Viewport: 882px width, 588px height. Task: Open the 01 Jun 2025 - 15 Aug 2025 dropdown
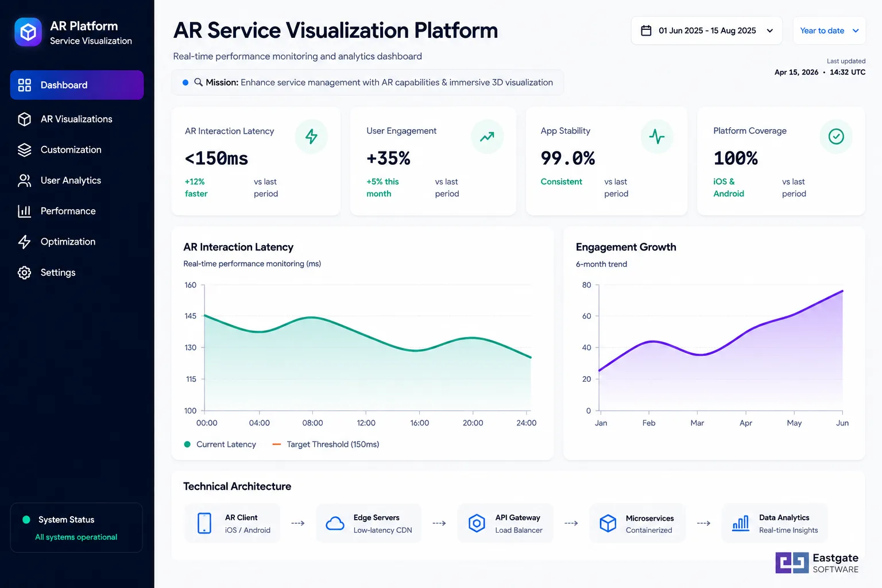[707, 30]
